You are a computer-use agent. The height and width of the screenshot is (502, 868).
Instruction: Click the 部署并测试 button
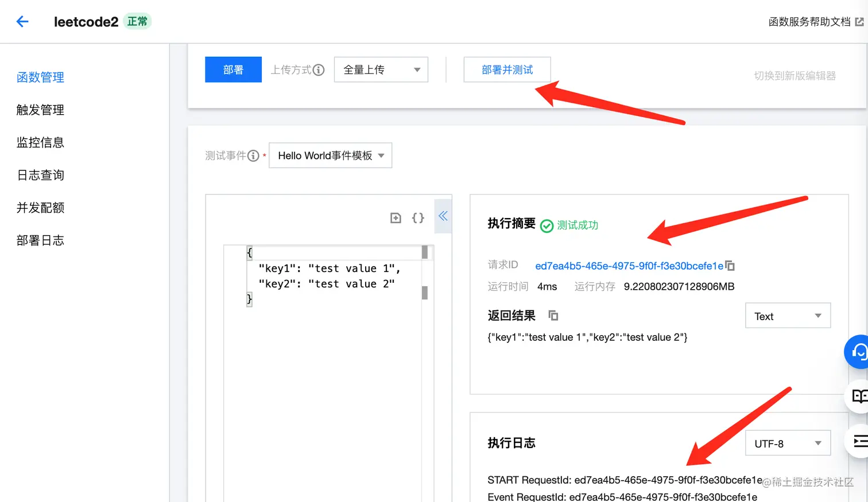click(507, 69)
